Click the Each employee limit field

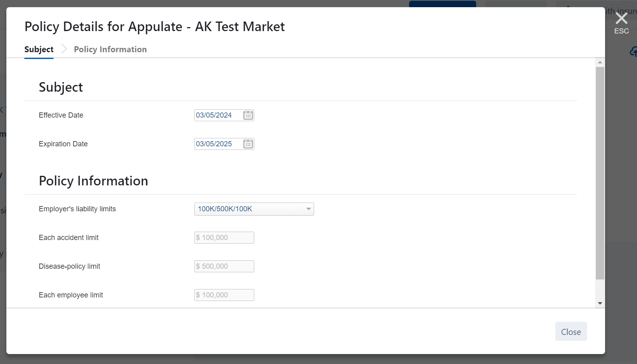(224, 295)
